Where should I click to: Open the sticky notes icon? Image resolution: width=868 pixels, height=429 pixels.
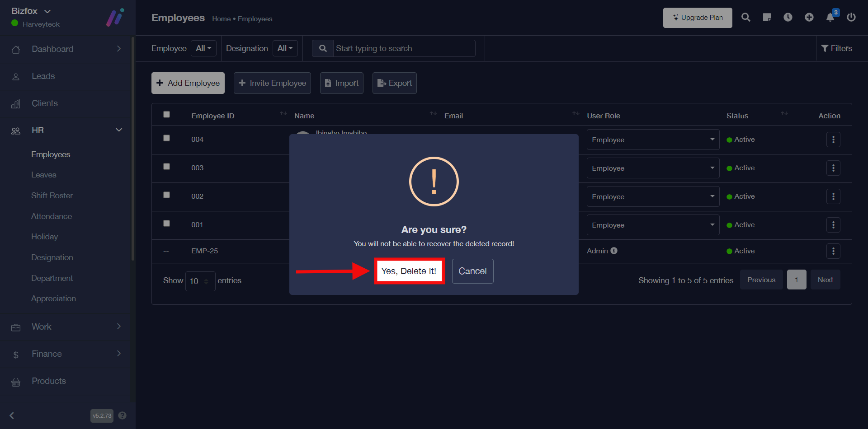767,18
